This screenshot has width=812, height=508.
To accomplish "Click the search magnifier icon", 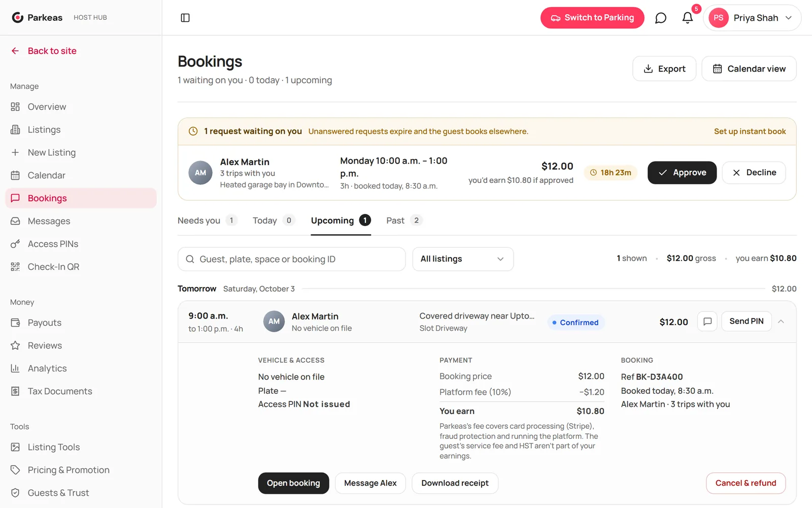I will [190, 259].
